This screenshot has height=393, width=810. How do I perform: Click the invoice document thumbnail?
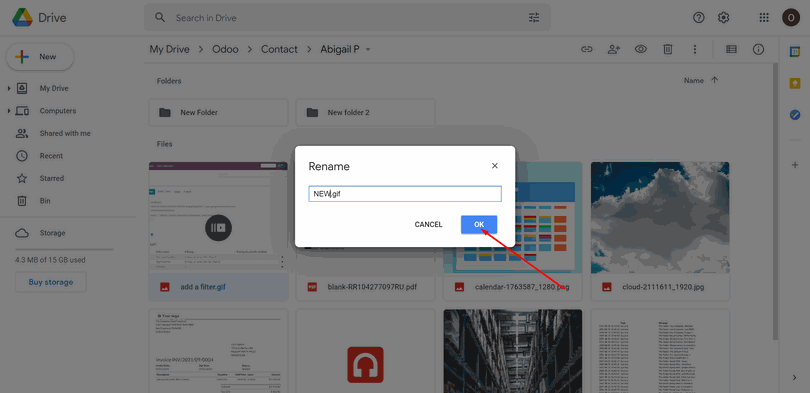[219, 351]
